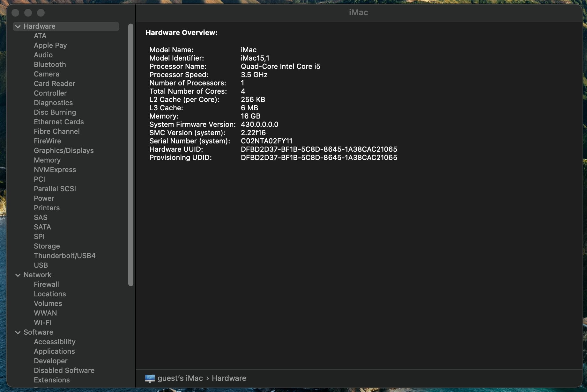Viewport: 587px width, 392px height.
Task: Click the Provisioning UDID value
Action: [x=319, y=157]
